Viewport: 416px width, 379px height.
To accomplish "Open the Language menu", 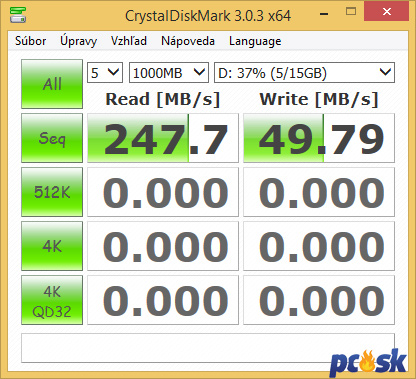I will [255, 41].
